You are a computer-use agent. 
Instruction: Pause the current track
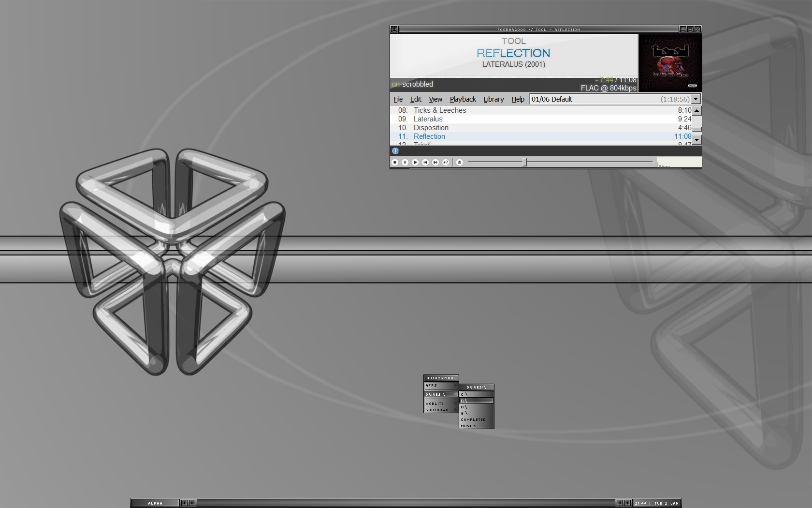tap(405, 163)
